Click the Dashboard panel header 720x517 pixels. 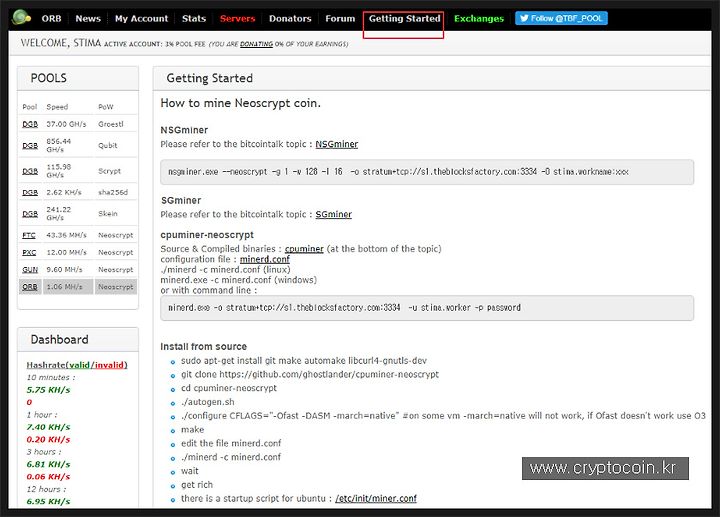(x=78, y=340)
